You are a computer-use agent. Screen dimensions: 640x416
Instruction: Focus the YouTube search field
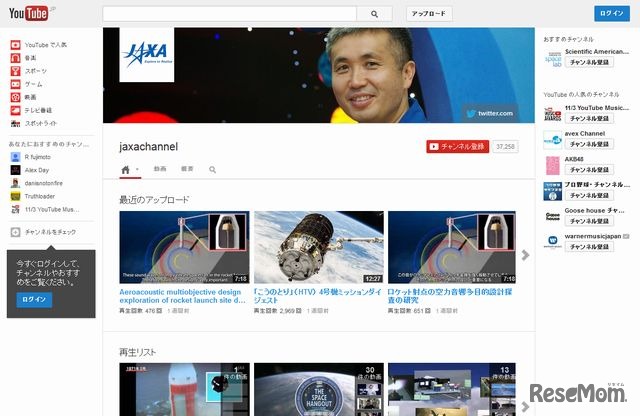[230, 14]
